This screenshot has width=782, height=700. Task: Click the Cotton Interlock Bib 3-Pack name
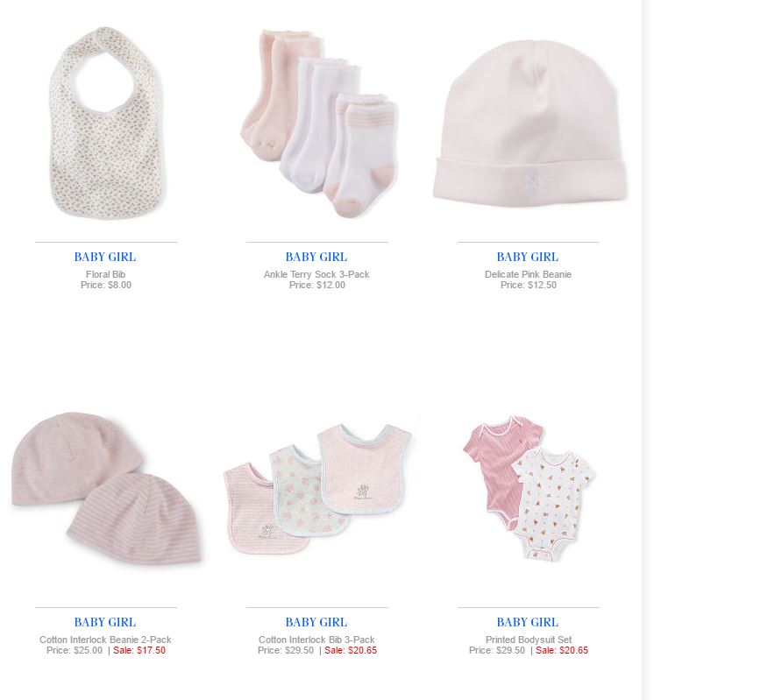click(316, 640)
